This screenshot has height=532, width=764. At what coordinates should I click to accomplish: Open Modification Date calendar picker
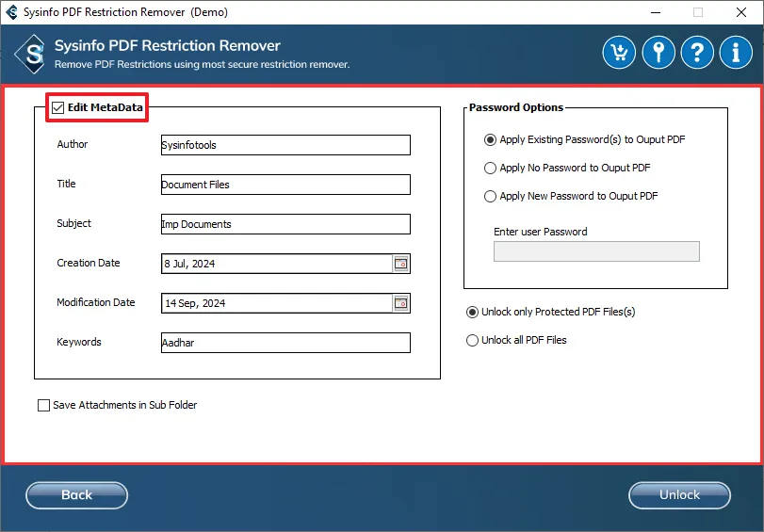[400, 303]
